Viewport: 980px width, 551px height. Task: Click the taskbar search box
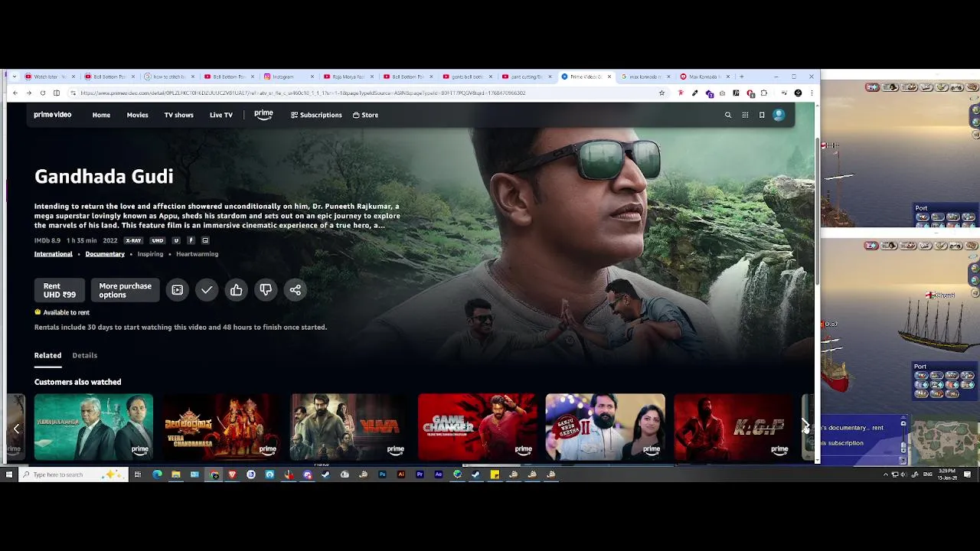[x=74, y=474]
